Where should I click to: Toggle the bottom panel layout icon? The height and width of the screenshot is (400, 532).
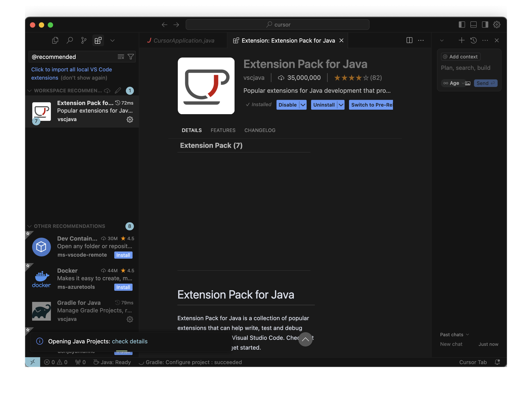point(473,25)
